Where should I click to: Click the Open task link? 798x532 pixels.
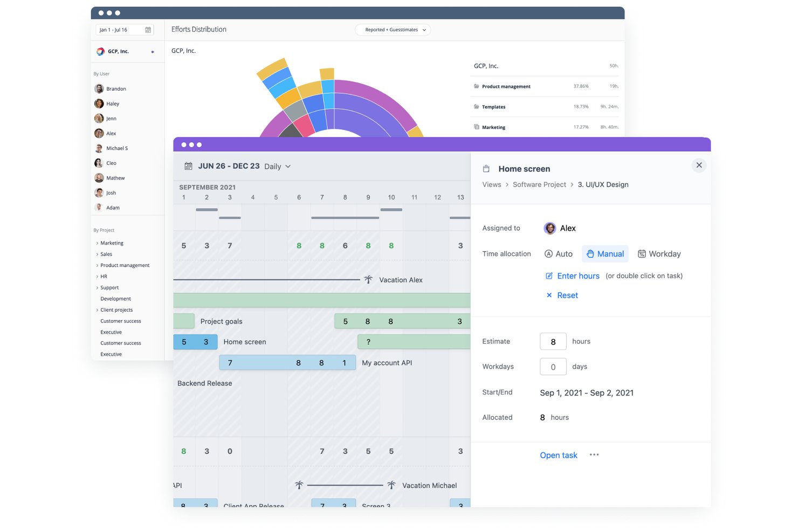tap(559, 455)
